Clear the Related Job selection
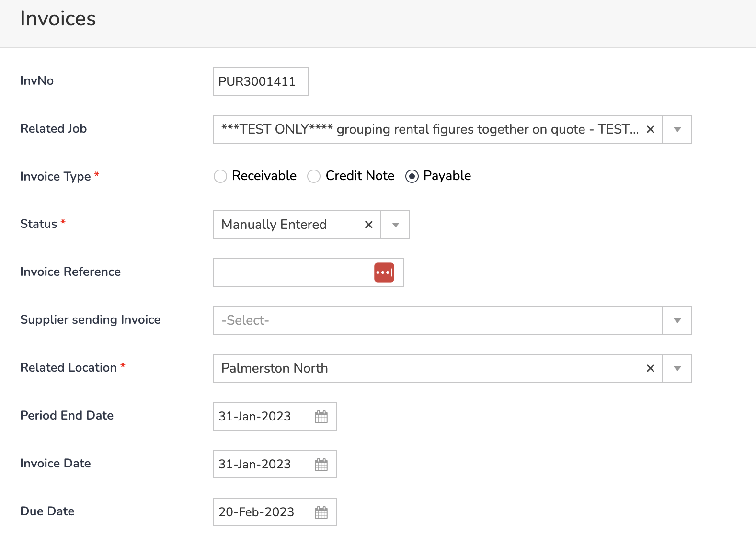This screenshot has height=545, width=756. (x=650, y=129)
